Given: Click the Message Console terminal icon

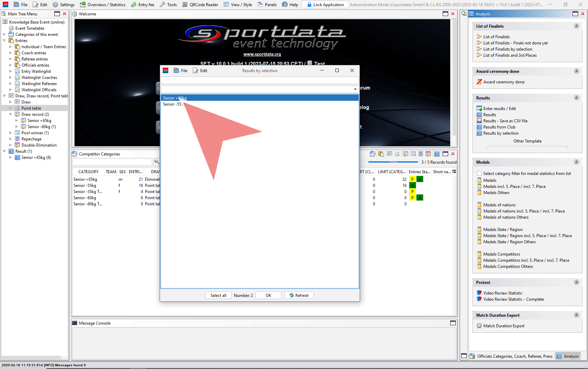Looking at the screenshot, I should coord(75,323).
